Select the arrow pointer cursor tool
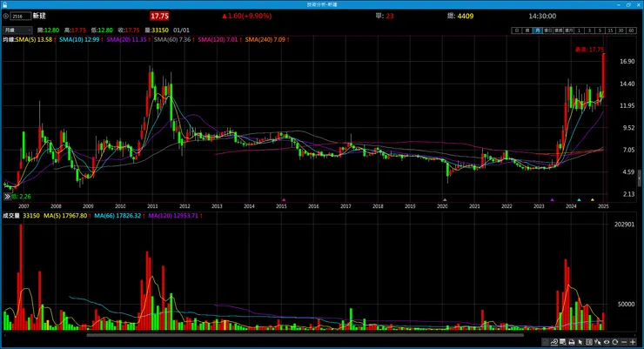Screen dimensions: 644x349 pyautogui.click(x=580, y=342)
